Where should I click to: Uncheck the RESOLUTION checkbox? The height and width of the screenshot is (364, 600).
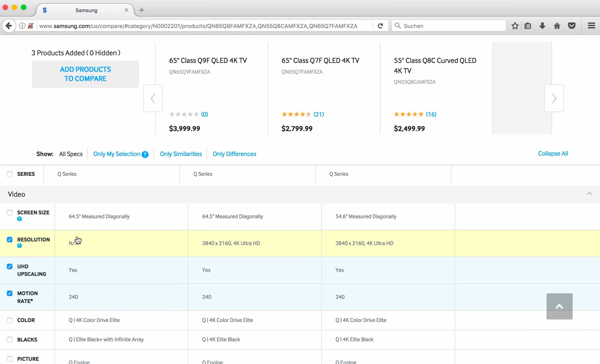10,240
